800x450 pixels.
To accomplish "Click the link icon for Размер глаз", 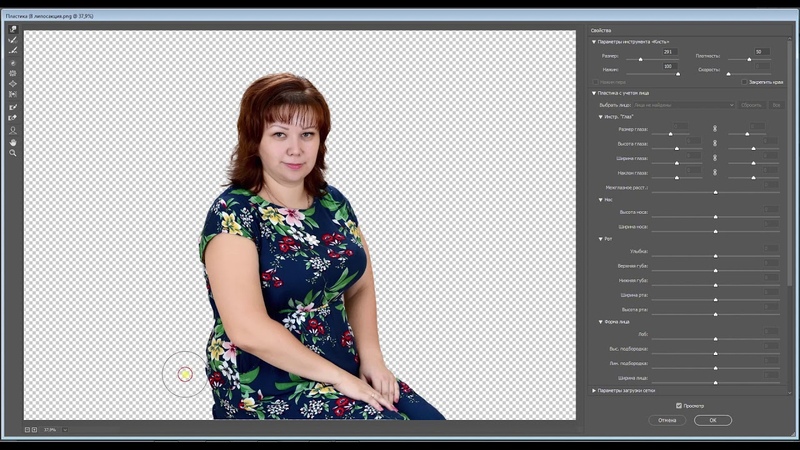I will [715, 129].
